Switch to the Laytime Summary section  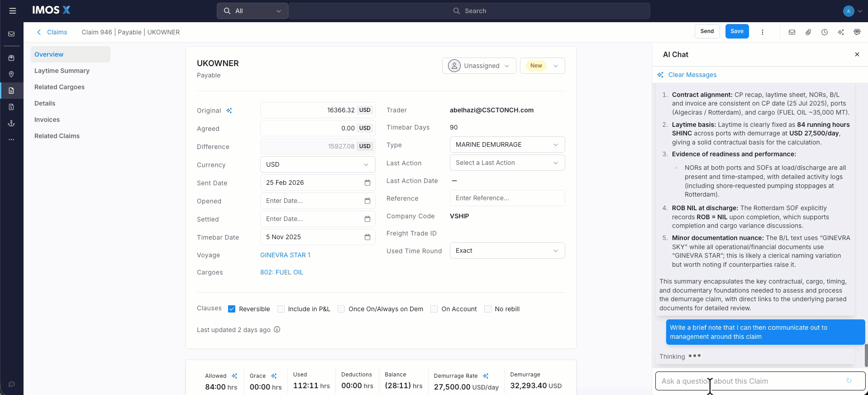(62, 71)
